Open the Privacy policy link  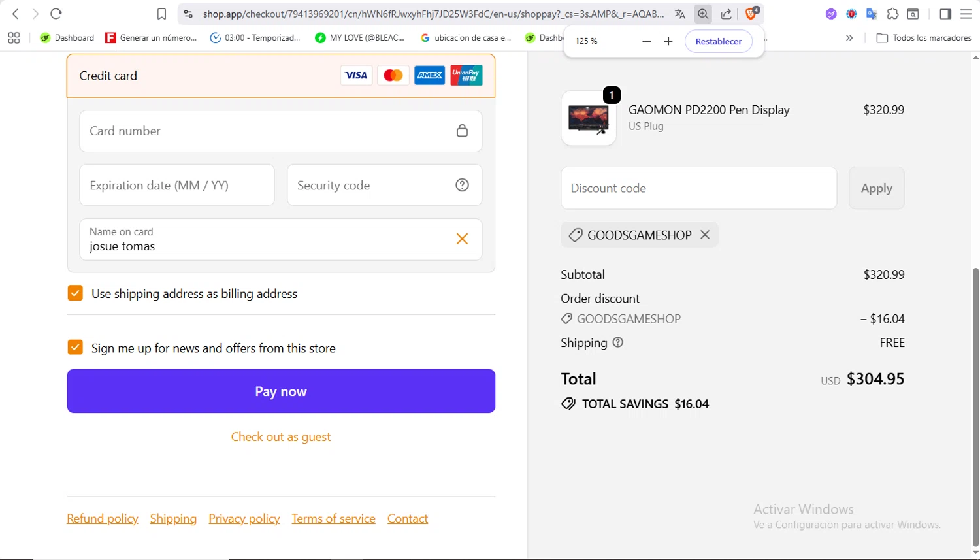click(x=244, y=518)
